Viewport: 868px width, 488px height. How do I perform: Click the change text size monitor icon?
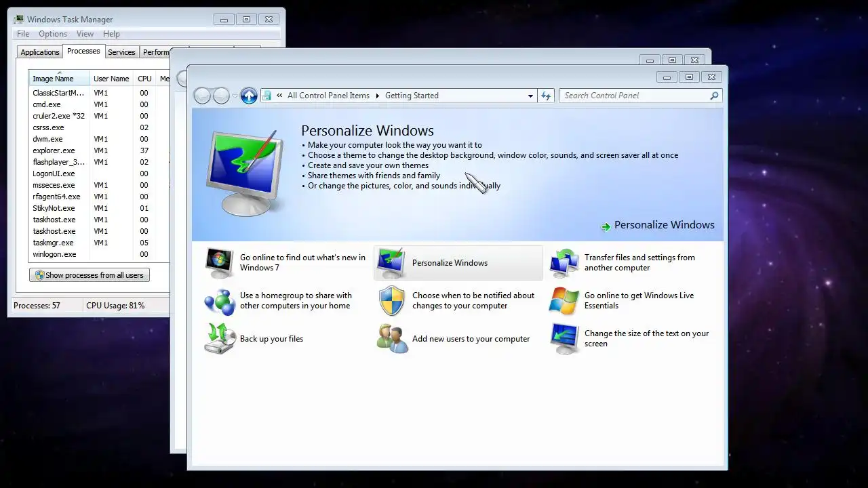[x=564, y=339]
